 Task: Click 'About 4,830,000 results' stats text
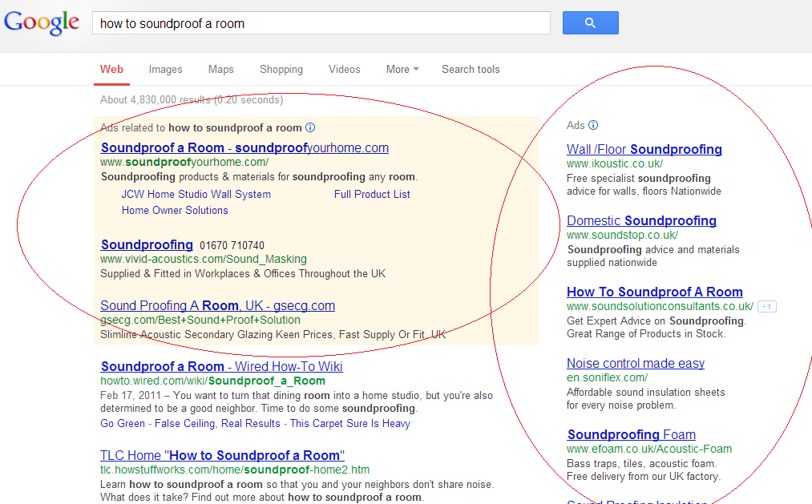point(192,99)
